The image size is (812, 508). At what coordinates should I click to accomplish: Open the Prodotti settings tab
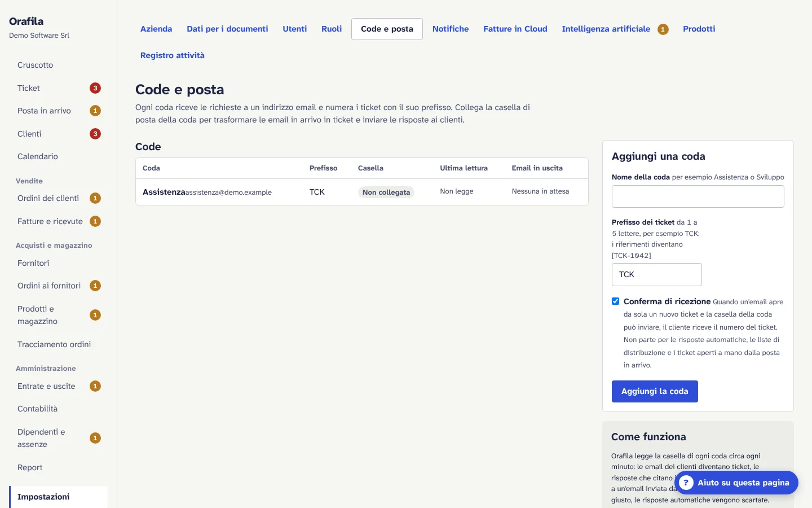coord(699,29)
